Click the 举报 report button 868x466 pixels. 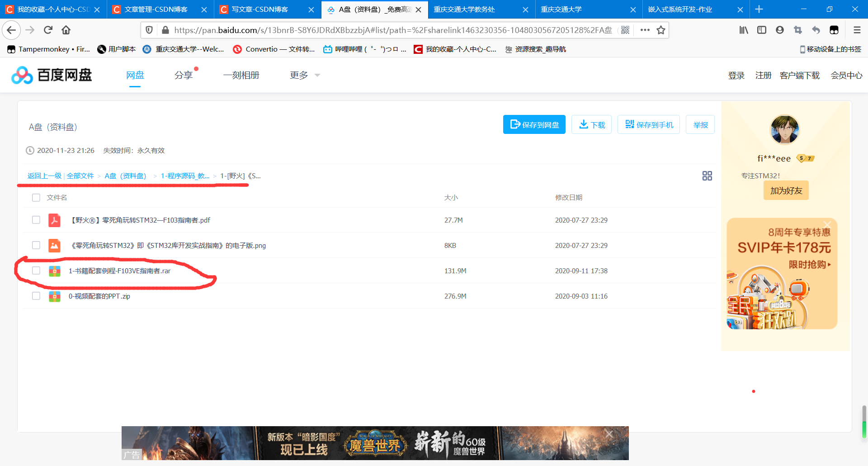[x=700, y=124]
